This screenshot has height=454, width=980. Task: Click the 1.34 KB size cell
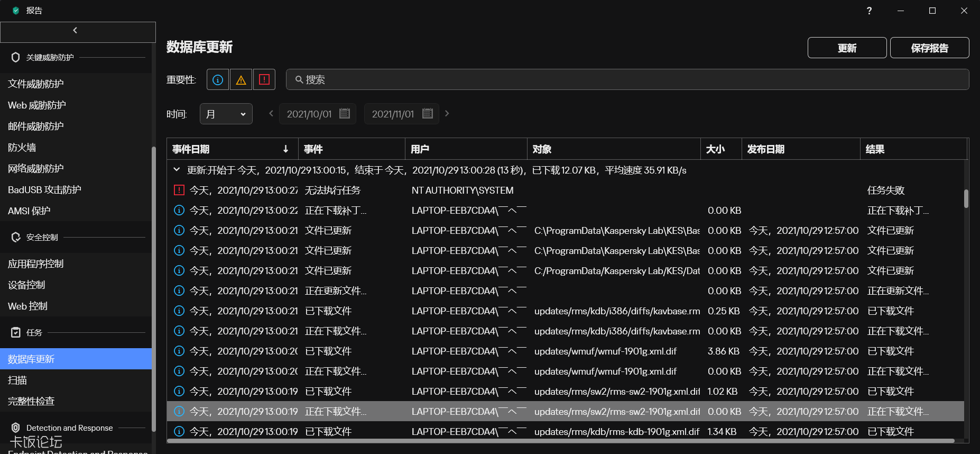tap(722, 432)
